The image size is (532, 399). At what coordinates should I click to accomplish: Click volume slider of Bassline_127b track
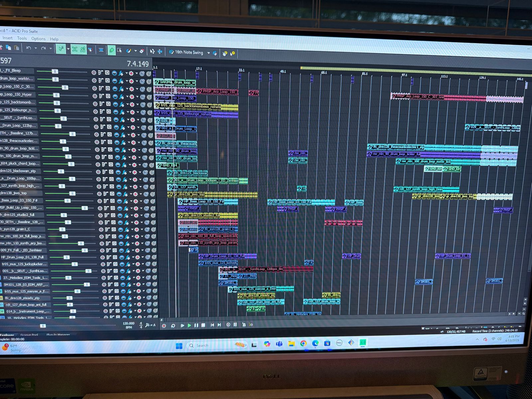pos(72,134)
